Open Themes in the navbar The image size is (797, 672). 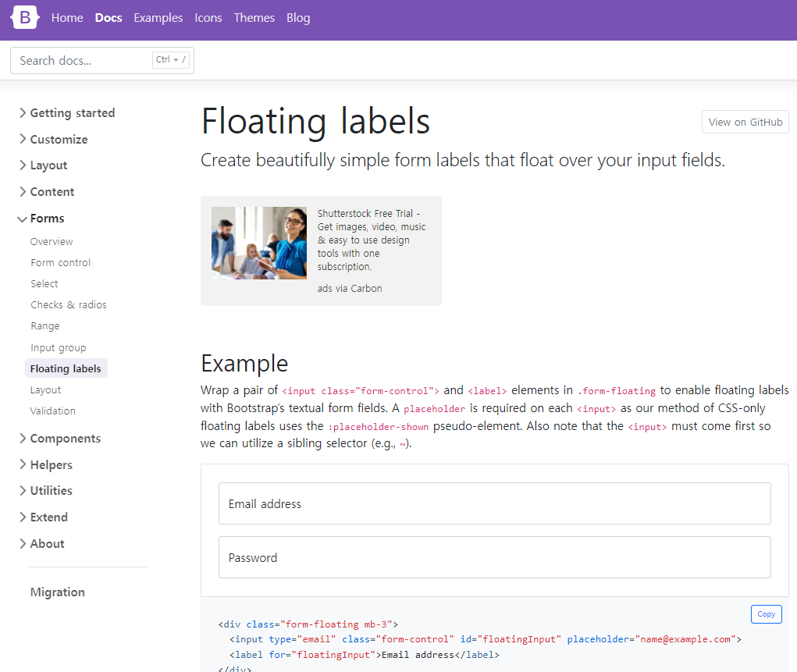point(254,18)
